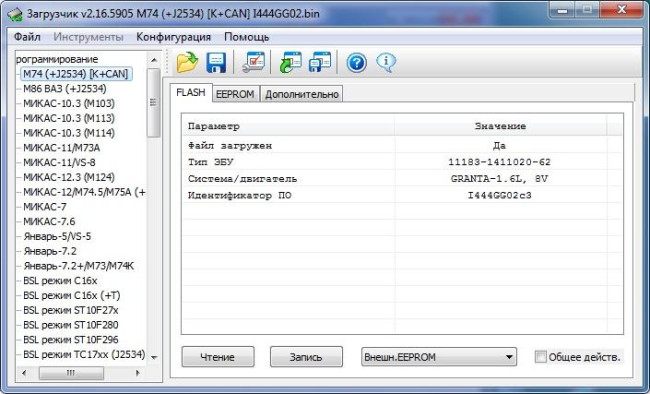650x394 pixels.
Task: Click the value I444GG02c3
Action: (500, 195)
